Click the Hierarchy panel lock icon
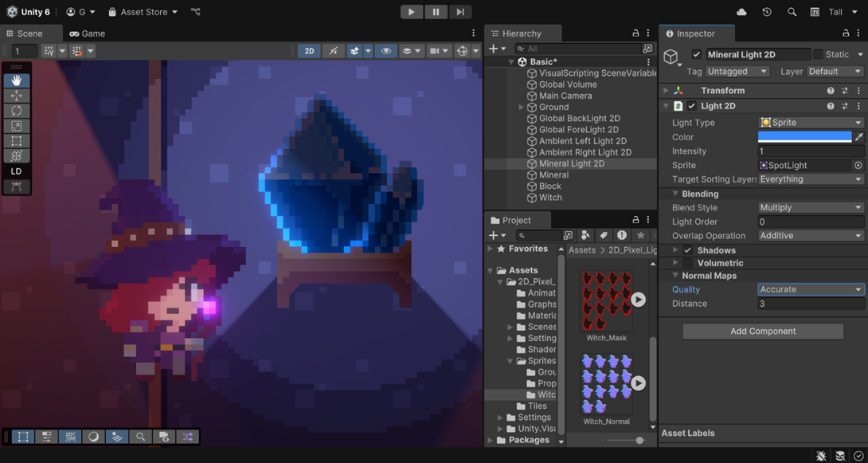868x463 pixels. 635,33
